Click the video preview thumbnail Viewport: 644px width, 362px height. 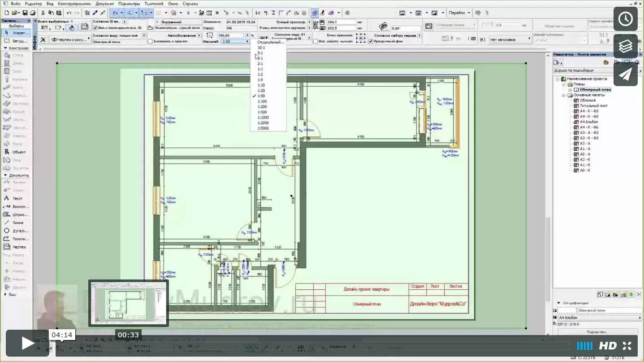[129, 303]
